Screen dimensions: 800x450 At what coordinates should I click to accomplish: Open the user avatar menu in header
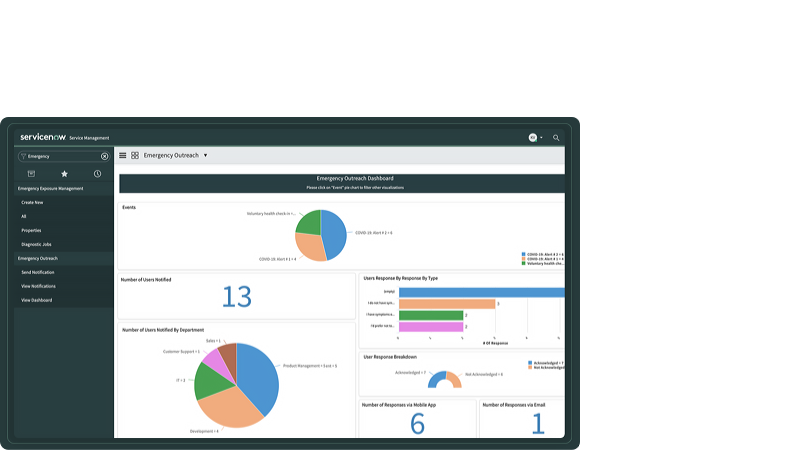[x=533, y=138]
